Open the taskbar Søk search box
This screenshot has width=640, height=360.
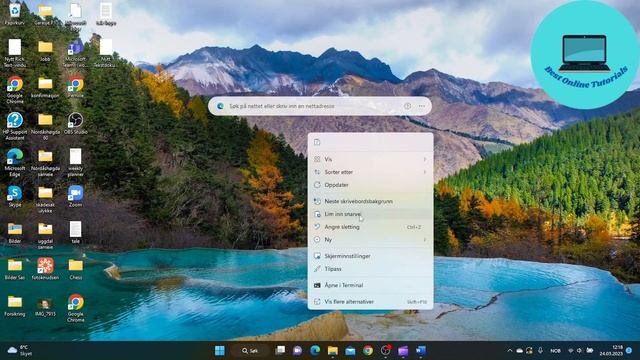tap(249, 351)
